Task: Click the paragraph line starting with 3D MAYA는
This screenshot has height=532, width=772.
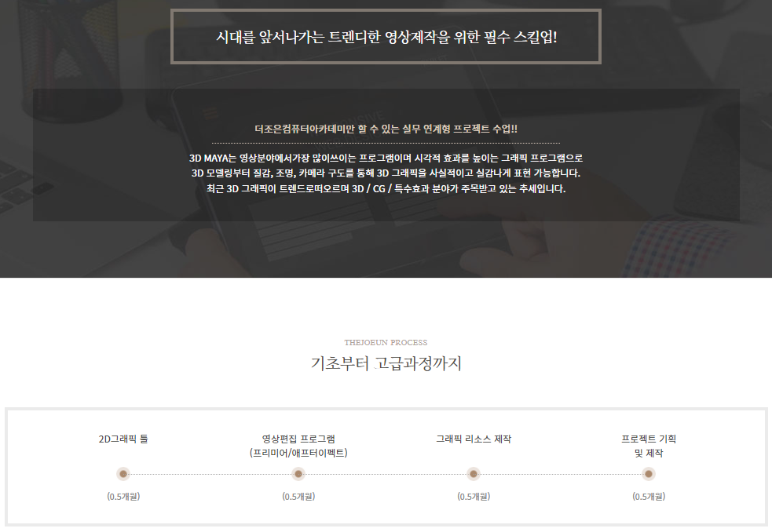Action: [x=386, y=158]
